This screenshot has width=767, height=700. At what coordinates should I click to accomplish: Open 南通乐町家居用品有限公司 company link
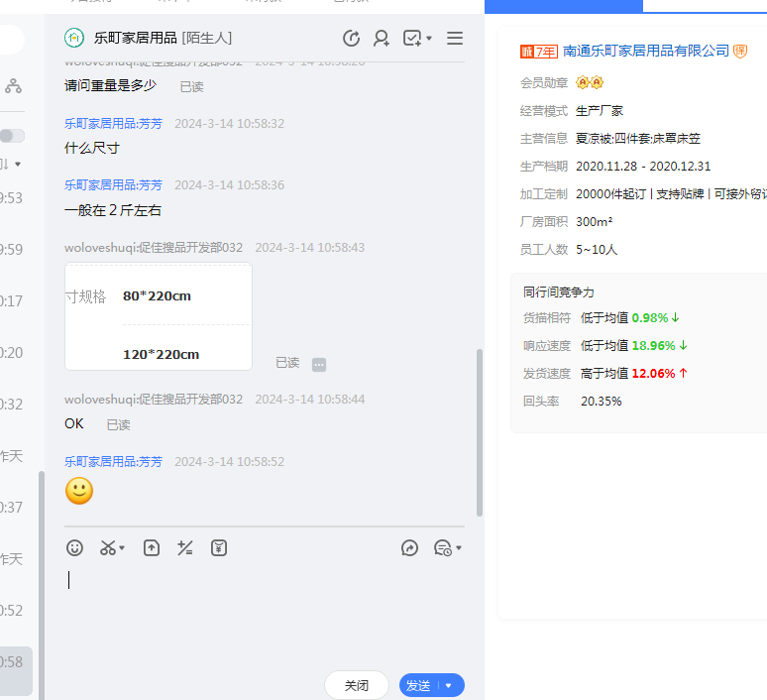click(x=645, y=51)
